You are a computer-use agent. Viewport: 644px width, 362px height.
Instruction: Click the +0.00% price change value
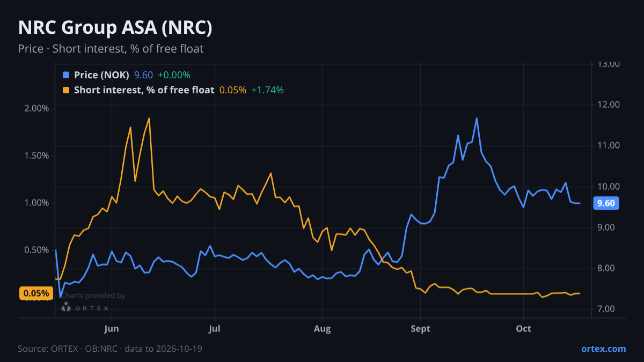(x=174, y=75)
